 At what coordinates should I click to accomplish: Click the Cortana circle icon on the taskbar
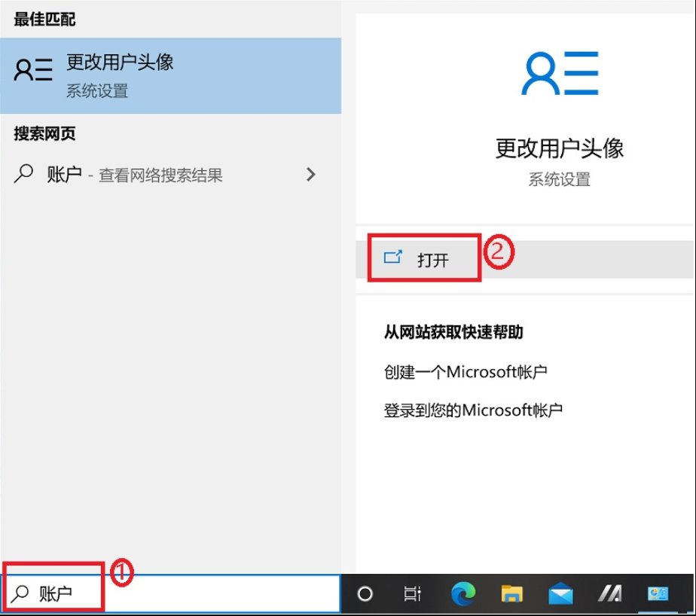[x=365, y=593]
